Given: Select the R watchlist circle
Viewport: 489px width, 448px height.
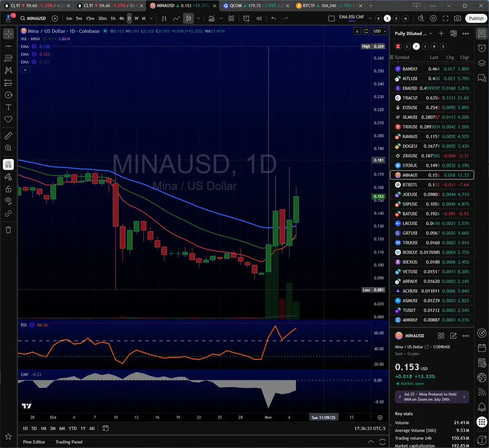Looking at the screenshot, I should [x=434, y=46].
